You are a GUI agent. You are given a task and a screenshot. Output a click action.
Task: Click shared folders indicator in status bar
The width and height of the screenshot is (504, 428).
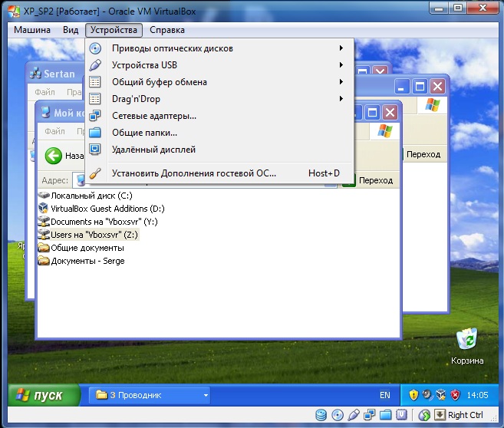tap(386, 415)
